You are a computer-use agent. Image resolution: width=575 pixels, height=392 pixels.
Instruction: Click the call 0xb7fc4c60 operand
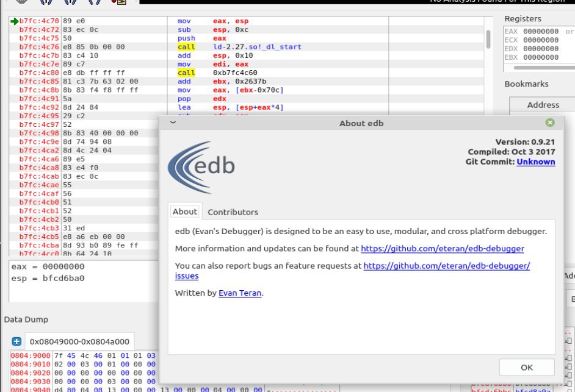tap(235, 73)
